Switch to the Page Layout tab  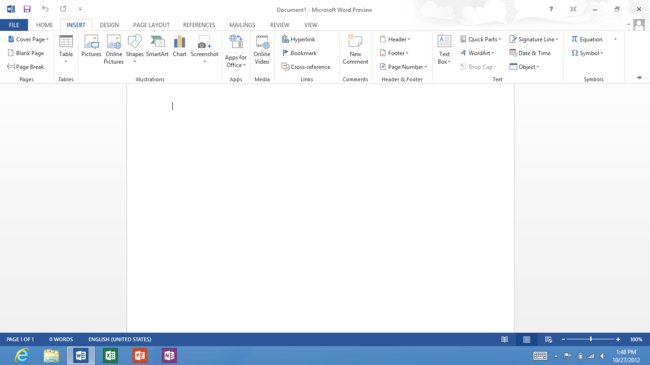[151, 25]
